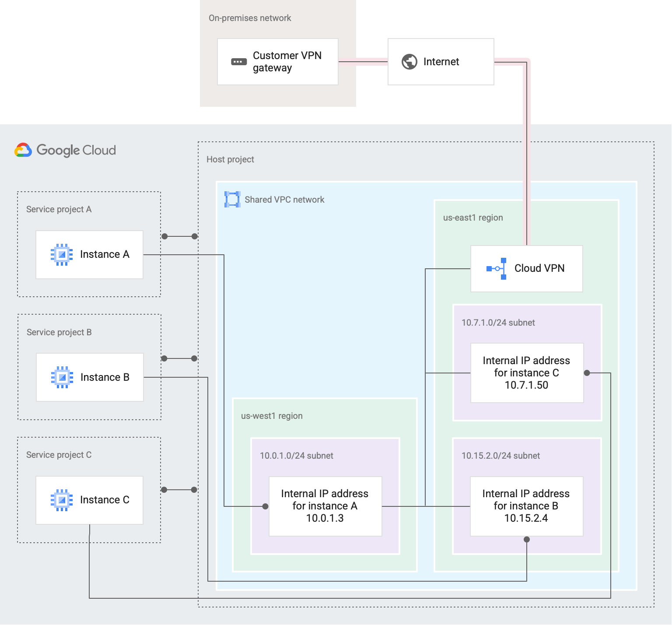Select the us-east1 region label
The image size is (672, 625).
[473, 218]
